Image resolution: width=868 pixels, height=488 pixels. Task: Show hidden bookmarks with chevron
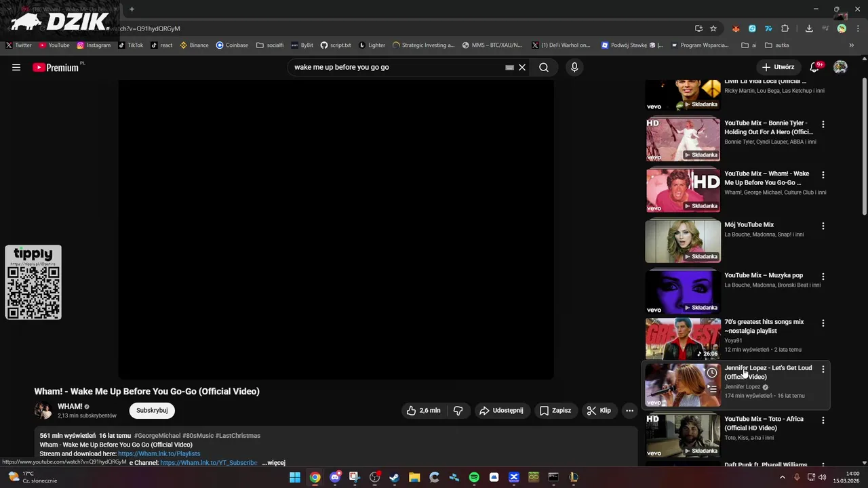click(852, 45)
